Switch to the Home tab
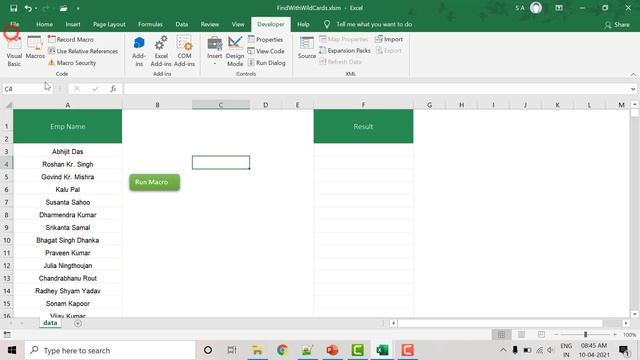Viewport: 640px width, 360px height. point(44,24)
